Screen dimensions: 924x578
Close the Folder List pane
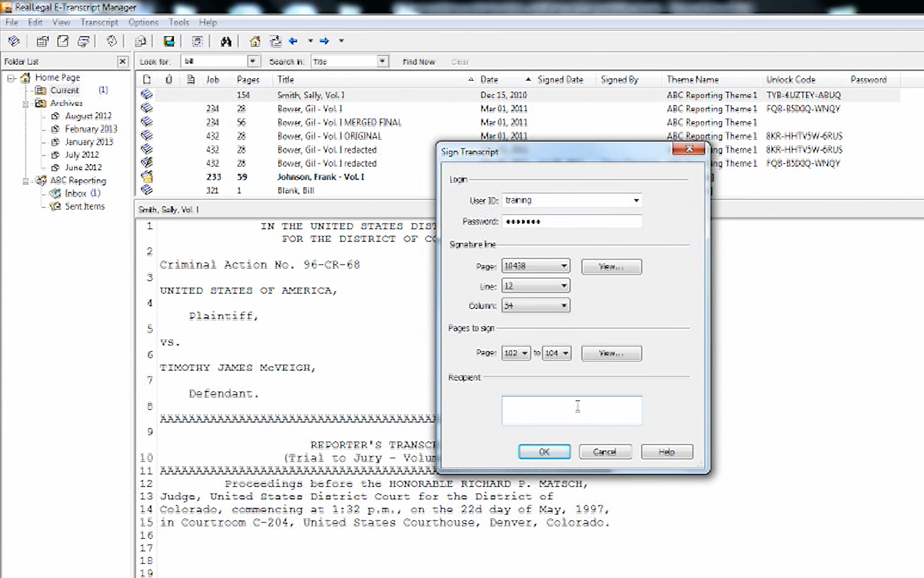pyautogui.click(x=122, y=61)
